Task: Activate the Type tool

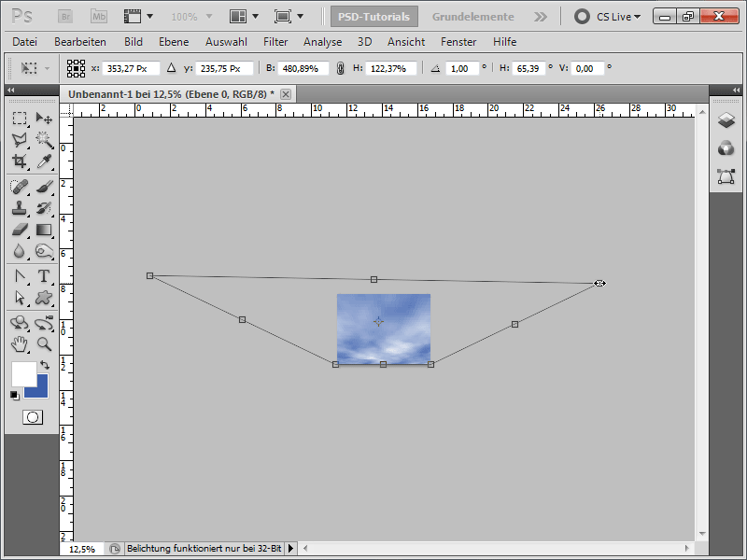Action: pos(44,276)
